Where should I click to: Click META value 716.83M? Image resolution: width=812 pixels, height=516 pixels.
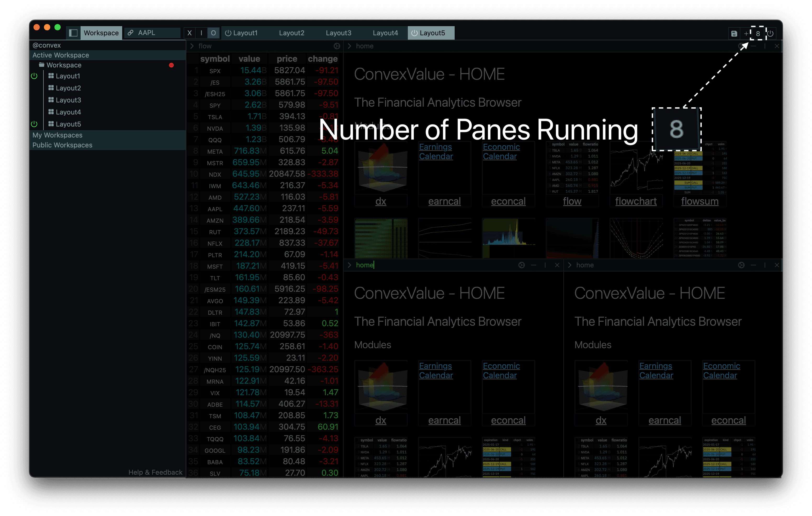(x=250, y=151)
